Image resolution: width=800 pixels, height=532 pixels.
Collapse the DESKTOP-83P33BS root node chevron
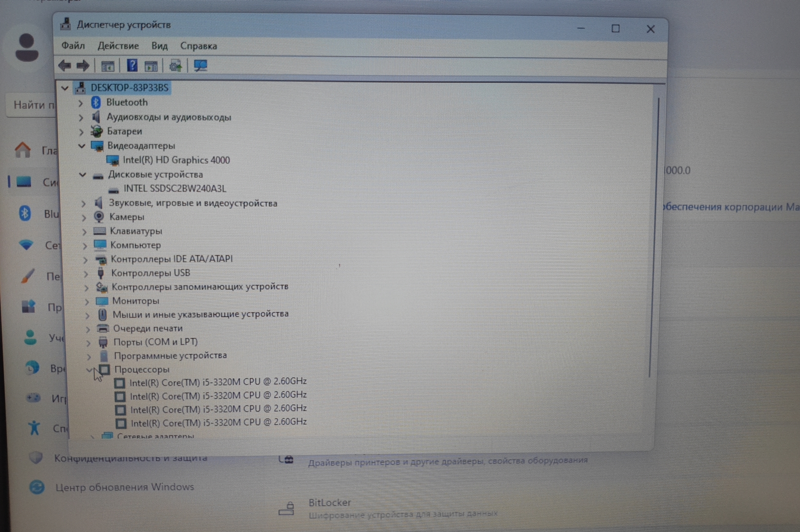65,88
